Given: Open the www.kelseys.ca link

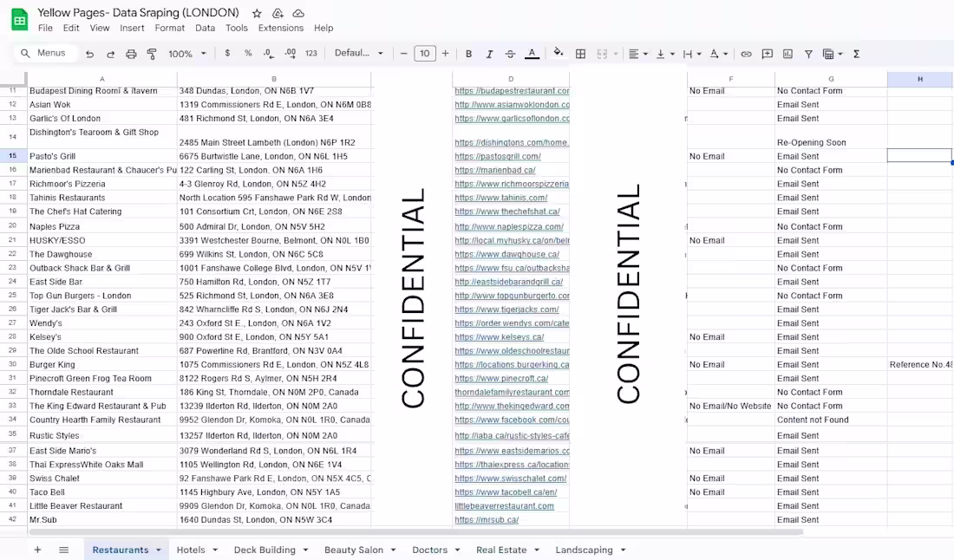Looking at the screenshot, I should [500, 337].
